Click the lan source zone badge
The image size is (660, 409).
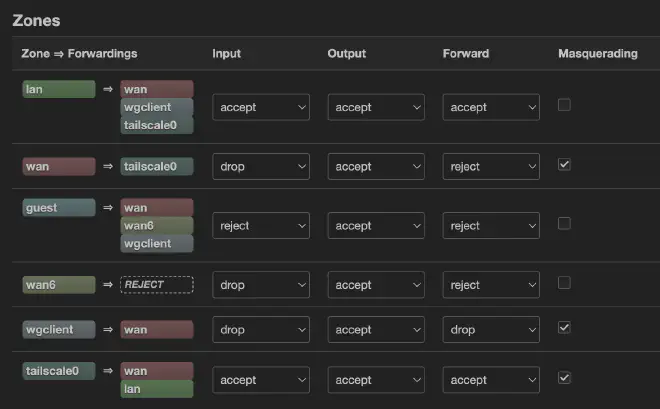pos(58,89)
